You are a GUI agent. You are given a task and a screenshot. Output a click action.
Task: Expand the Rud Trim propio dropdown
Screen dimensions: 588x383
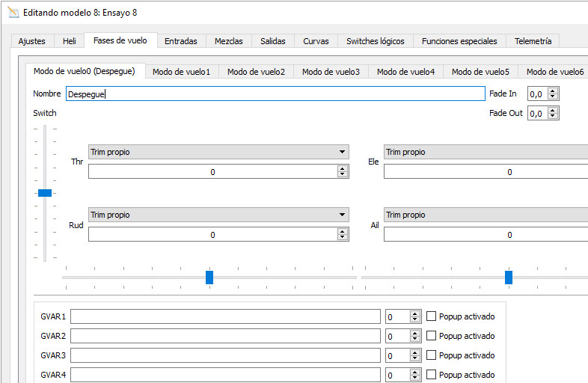pyautogui.click(x=218, y=215)
